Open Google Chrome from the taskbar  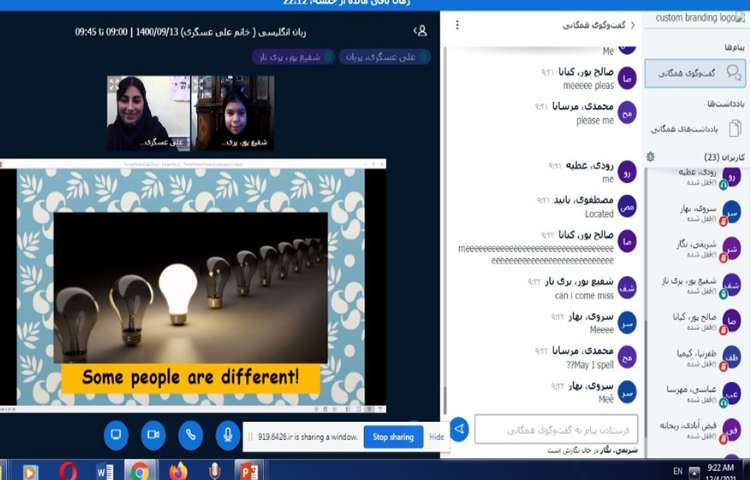pos(140,470)
